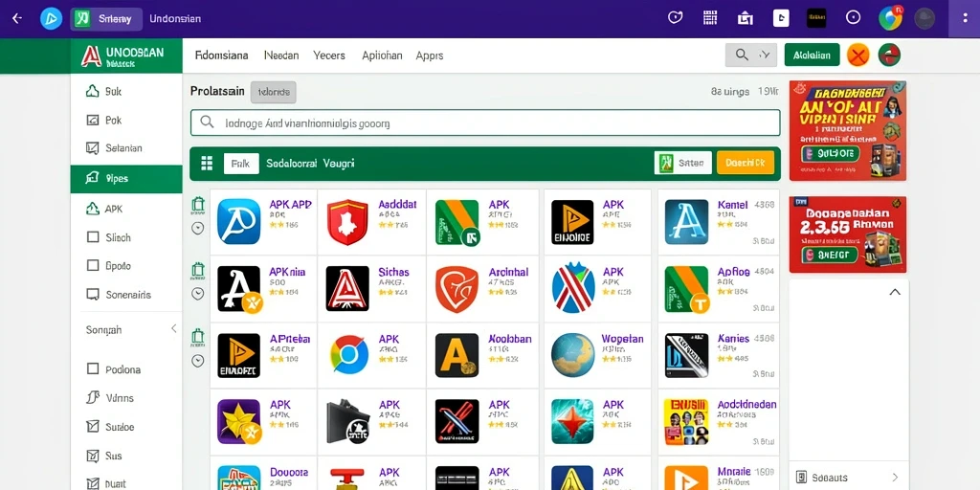This screenshot has width=980, height=490.
Task: Select the highlighted Ripes sidebar item
Action: point(126,179)
